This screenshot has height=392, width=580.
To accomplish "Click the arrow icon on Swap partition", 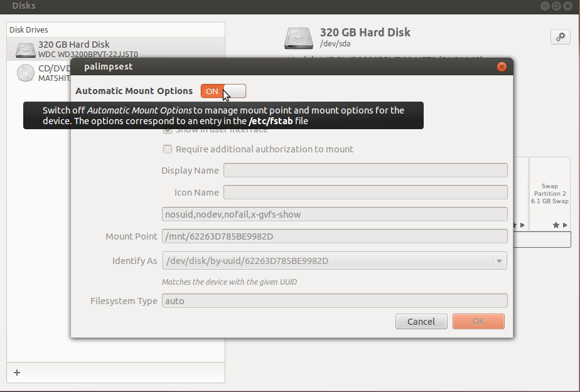I will [x=565, y=225].
